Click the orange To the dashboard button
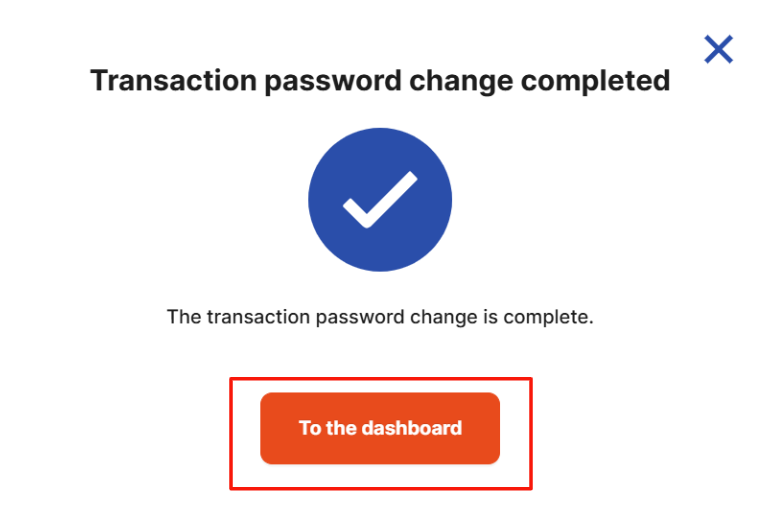 pyautogui.click(x=380, y=428)
